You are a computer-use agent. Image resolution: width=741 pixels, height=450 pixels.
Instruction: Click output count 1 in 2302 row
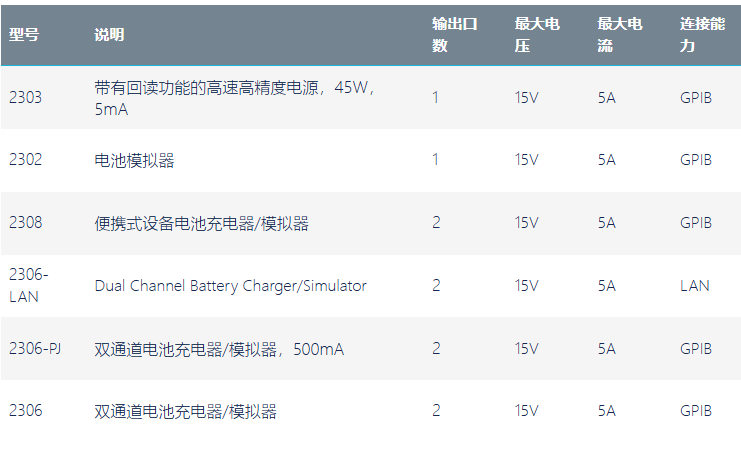[435, 160]
